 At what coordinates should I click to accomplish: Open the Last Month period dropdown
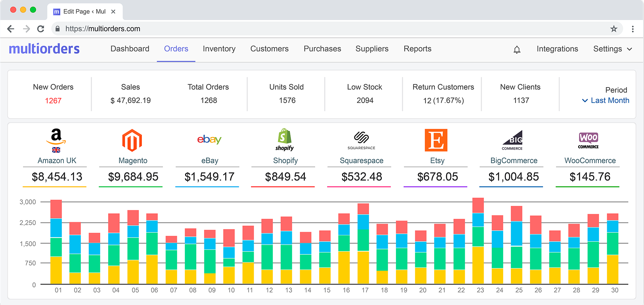click(x=605, y=101)
